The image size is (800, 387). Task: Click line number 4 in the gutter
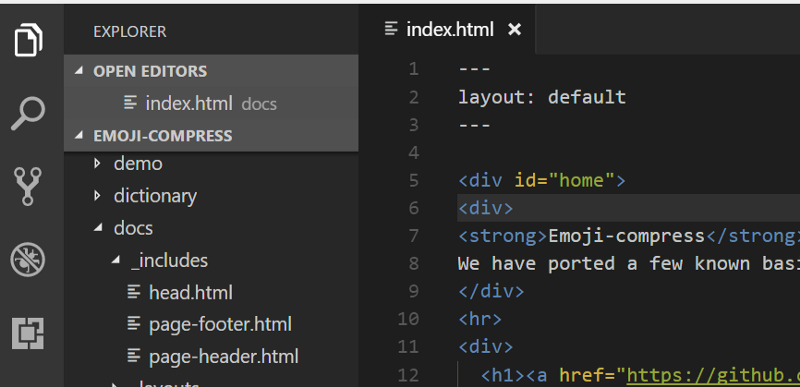[413, 152]
